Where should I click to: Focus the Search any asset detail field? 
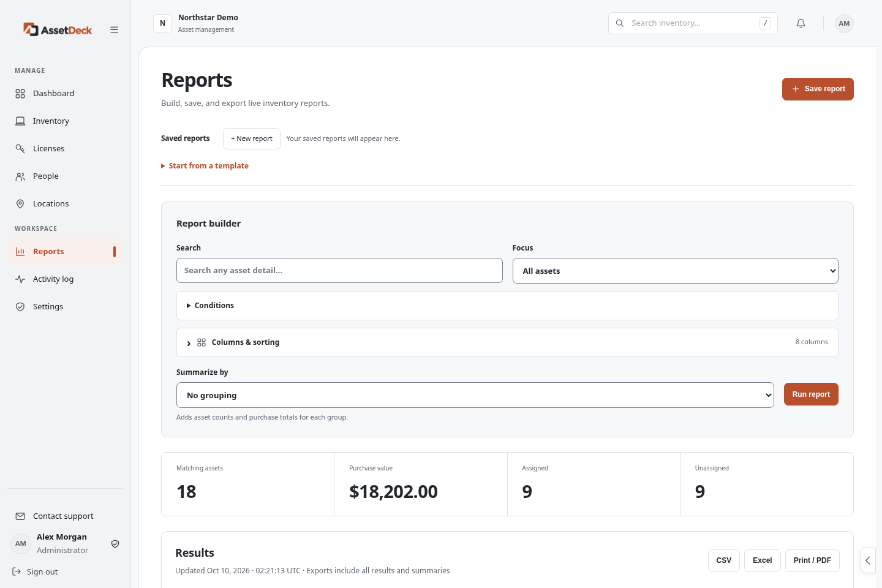click(339, 270)
